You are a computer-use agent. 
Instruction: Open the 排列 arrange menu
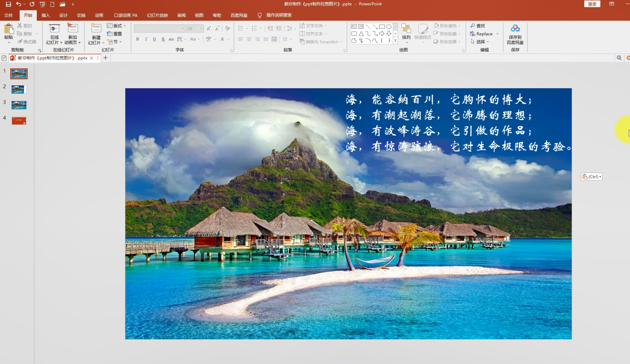click(406, 34)
